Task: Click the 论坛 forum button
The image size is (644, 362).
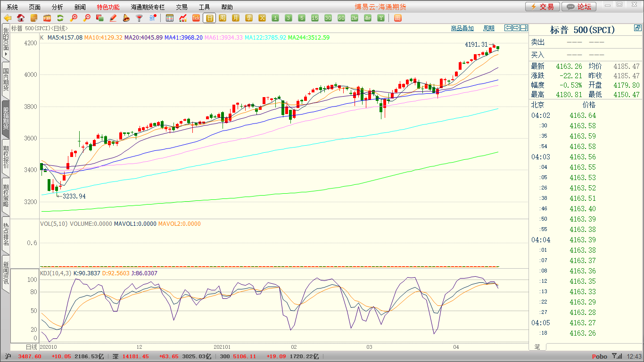Action: pyautogui.click(x=579, y=7)
